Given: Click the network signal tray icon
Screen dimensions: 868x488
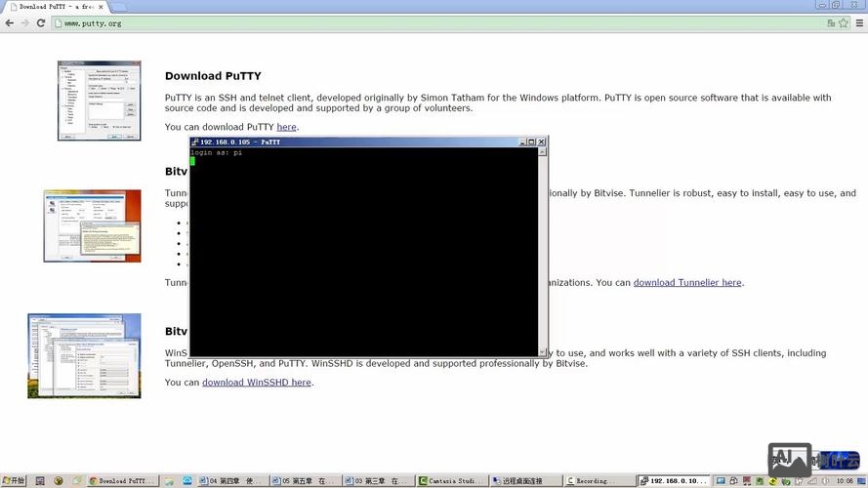Looking at the screenshot, I should pyautogui.click(x=811, y=481).
